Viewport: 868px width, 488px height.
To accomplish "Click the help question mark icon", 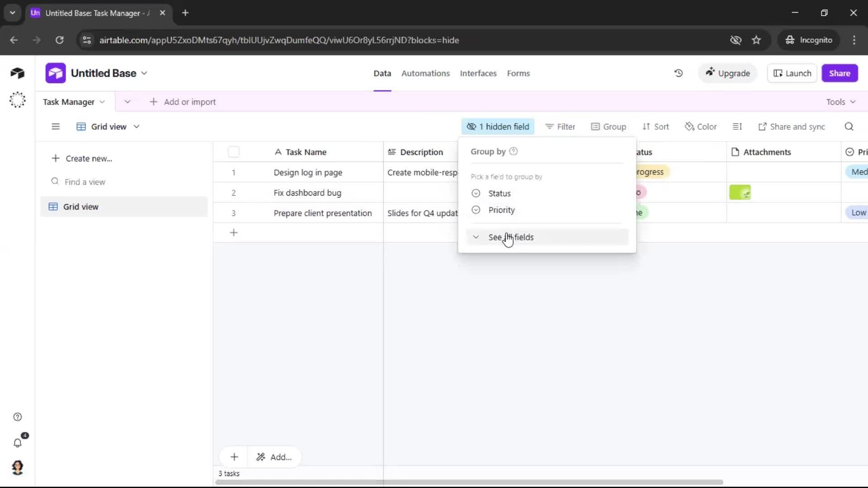I will coord(17,417).
